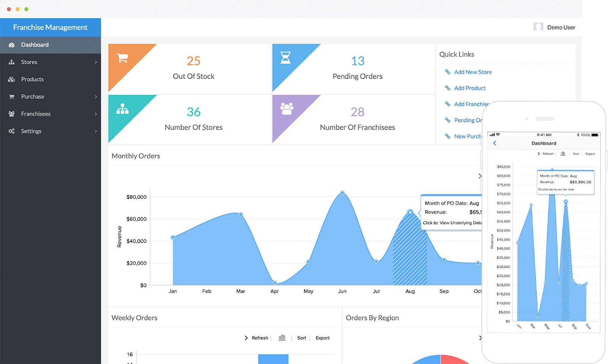The width and height of the screenshot is (608, 364).
Task: Click Refresh in the Weekly Orders toolbar
Action: 260,338
